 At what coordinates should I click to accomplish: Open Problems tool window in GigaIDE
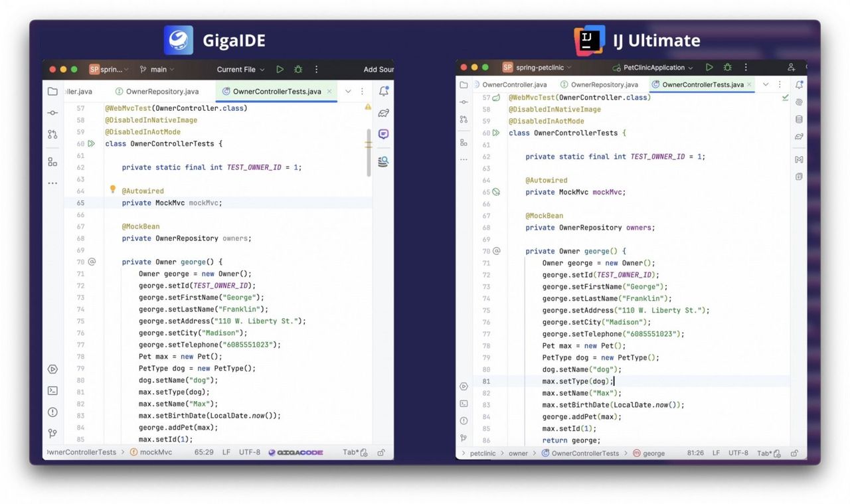coord(52,412)
